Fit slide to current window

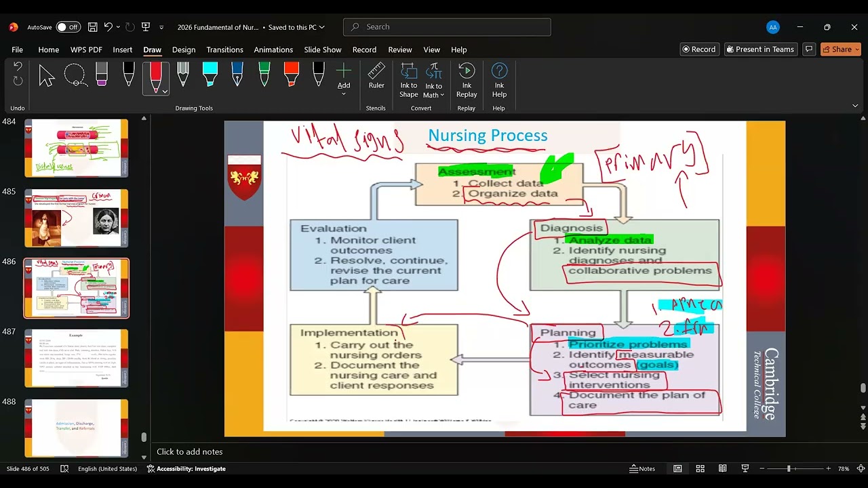(x=861, y=469)
